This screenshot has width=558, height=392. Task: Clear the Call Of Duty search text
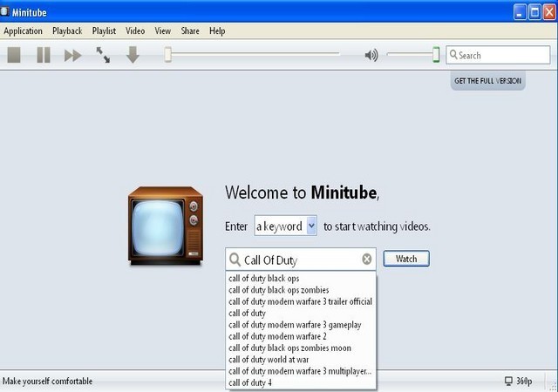pyautogui.click(x=367, y=259)
